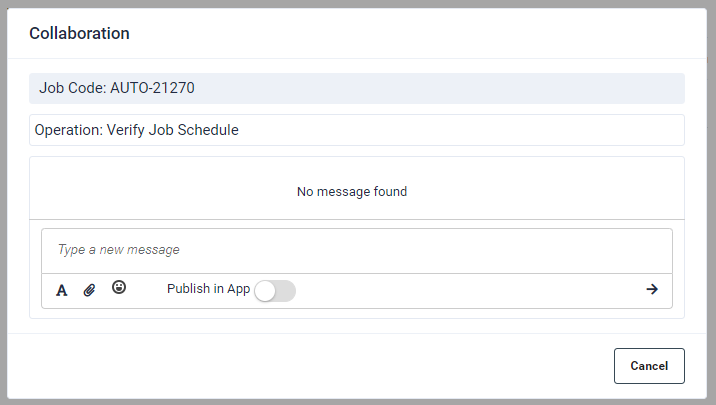Click the Operation: Verify Job Schedule row
The image size is (716, 405).
[356, 130]
